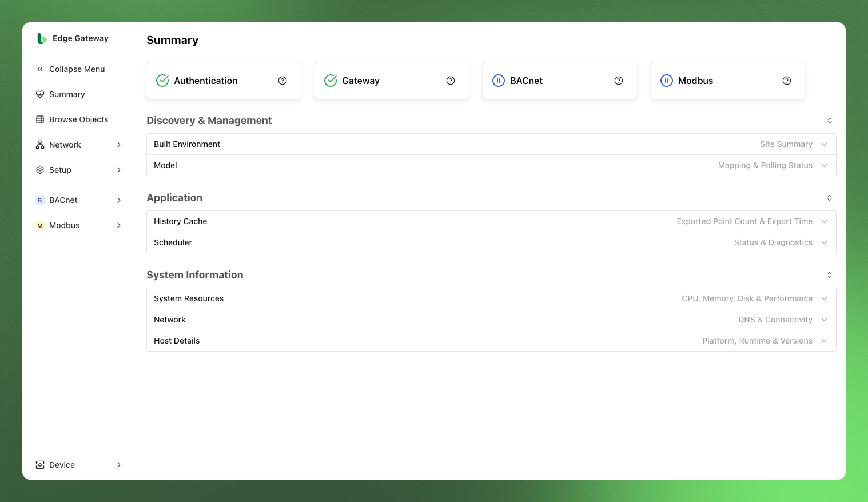Viewport: 868px width, 502px height.
Task: Click the BACnet paused status icon
Action: click(x=499, y=81)
